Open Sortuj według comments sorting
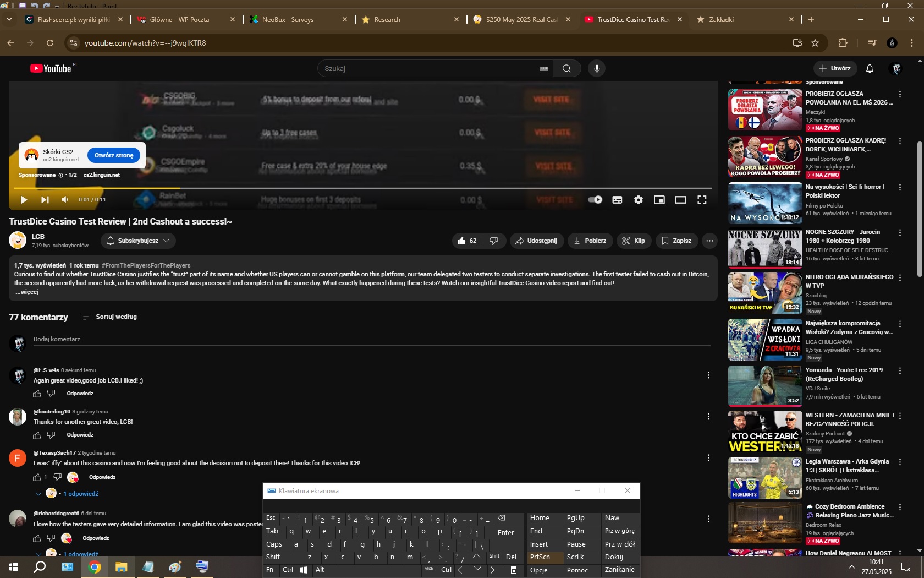The height and width of the screenshot is (578, 924). tap(109, 317)
